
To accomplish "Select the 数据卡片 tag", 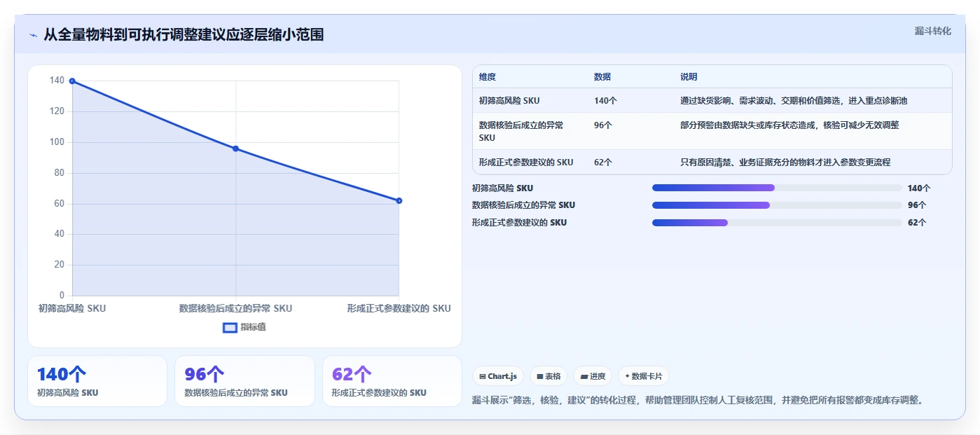I will 643,376.
